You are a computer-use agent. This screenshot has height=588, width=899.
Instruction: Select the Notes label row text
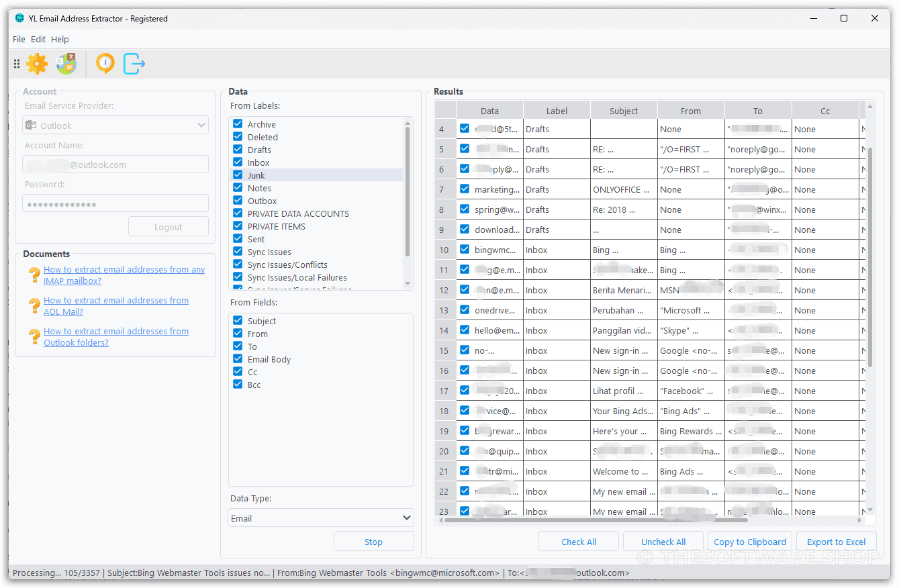(259, 188)
